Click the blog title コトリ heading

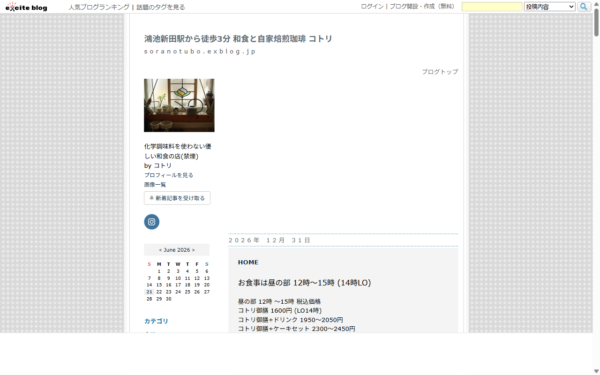238,39
